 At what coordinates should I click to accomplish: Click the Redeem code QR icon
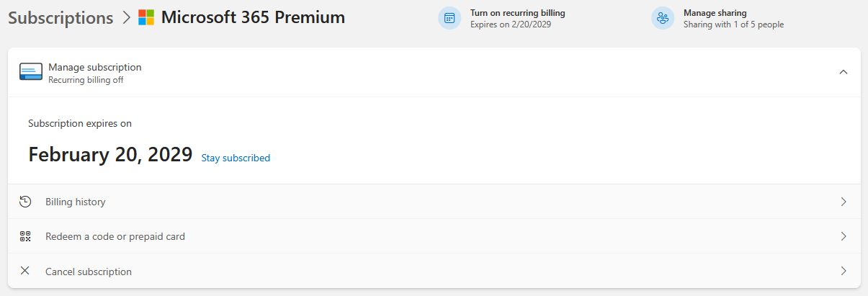[x=25, y=236]
